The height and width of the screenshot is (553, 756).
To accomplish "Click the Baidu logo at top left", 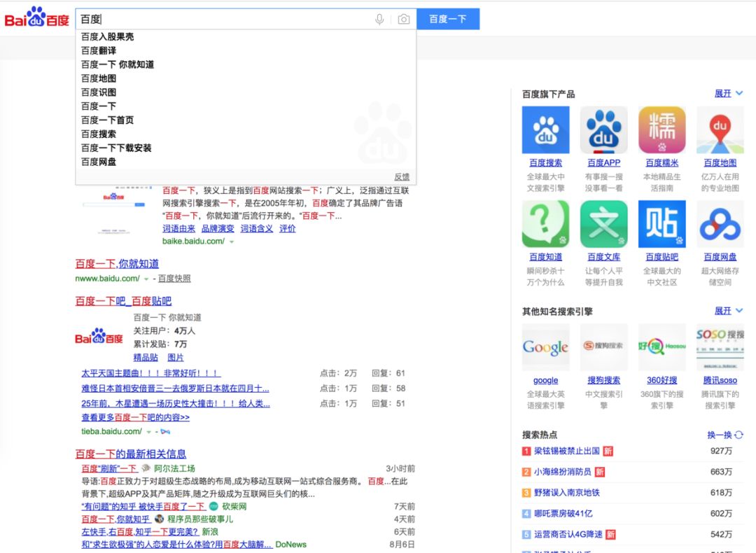I will [36, 17].
